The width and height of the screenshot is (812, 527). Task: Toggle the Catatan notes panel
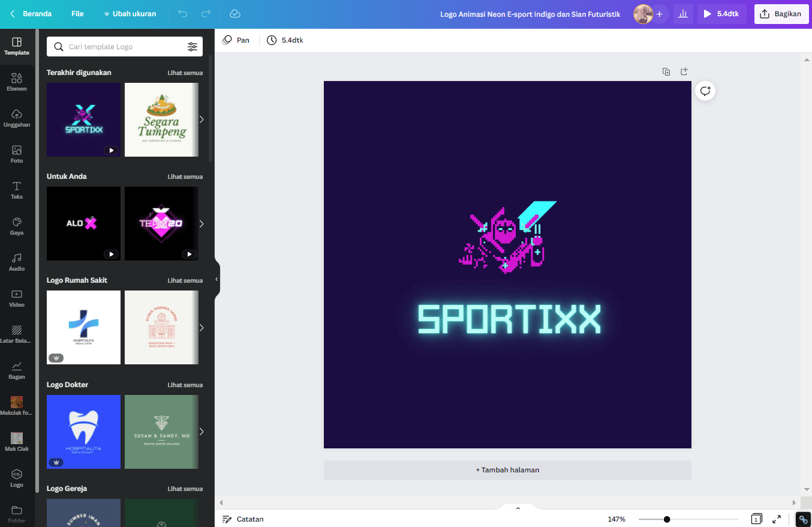click(x=243, y=519)
